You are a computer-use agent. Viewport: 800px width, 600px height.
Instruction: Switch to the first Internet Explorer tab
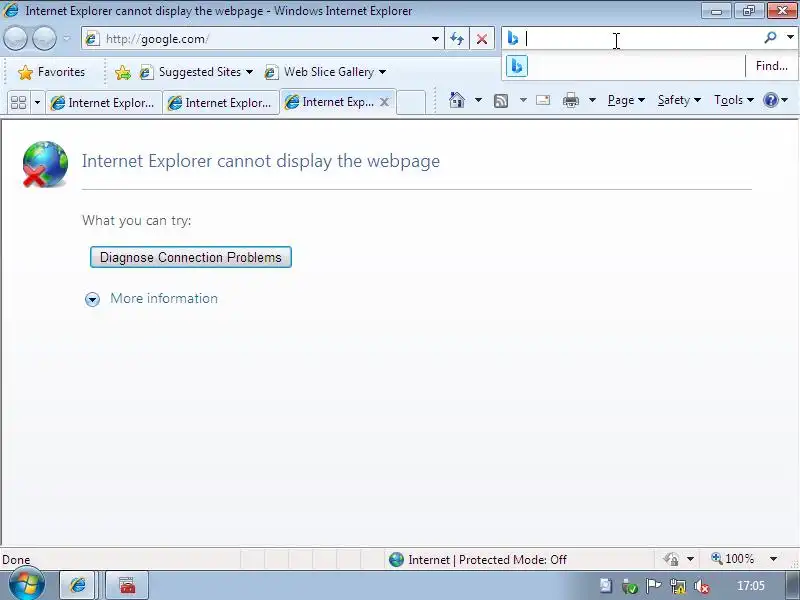[x=104, y=103]
